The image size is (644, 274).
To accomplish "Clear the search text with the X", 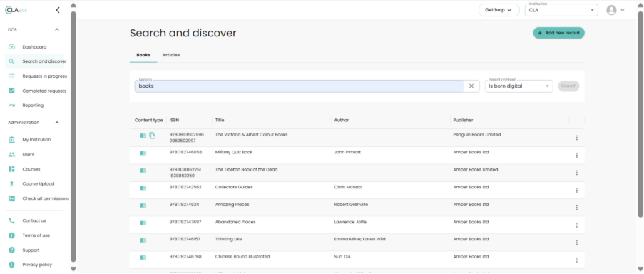I will (471, 86).
